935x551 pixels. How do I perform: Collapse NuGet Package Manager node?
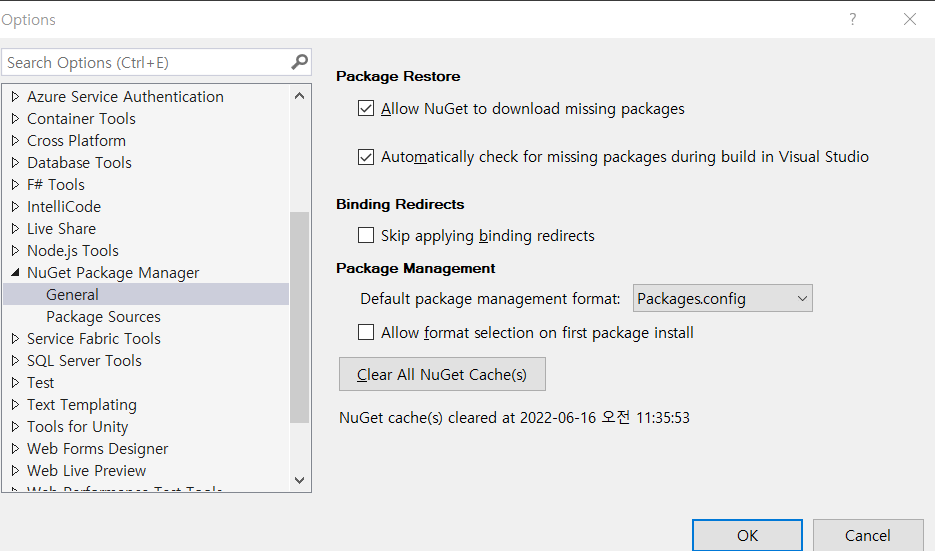point(16,273)
